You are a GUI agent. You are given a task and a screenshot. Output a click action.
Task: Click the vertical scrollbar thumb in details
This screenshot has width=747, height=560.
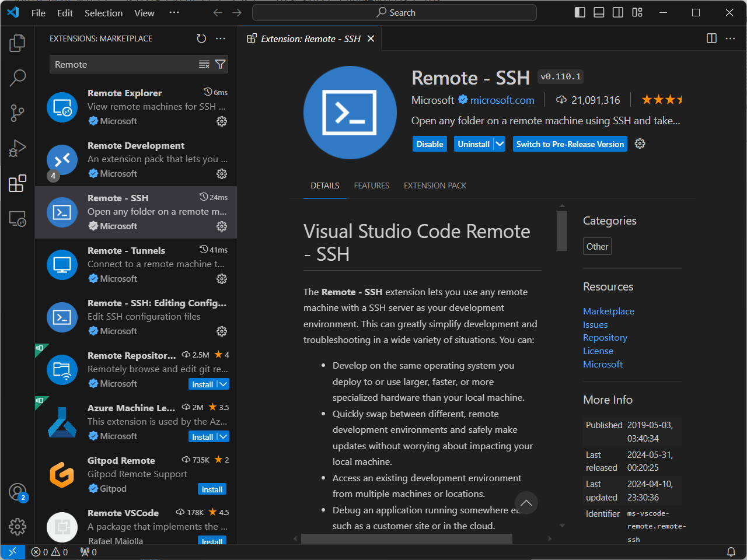[x=563, y=231]
